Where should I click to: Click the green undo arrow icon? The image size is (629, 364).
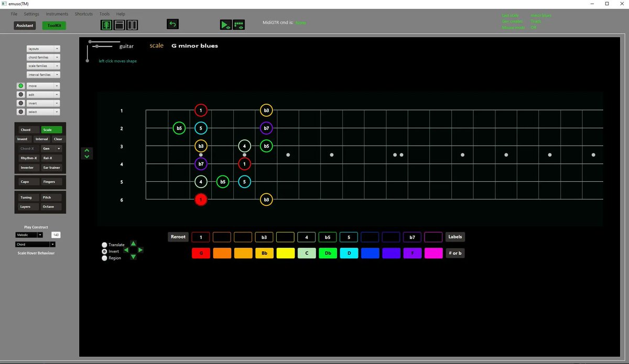point(172,24)
